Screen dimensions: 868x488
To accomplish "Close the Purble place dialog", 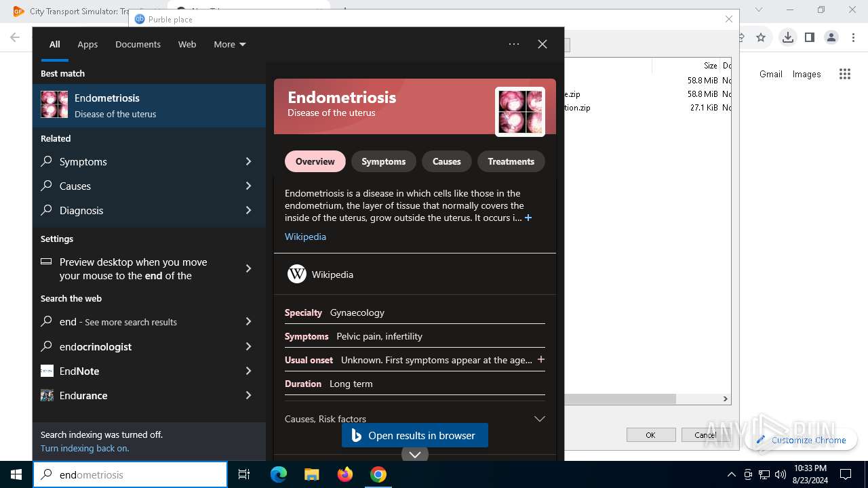I will tap(729, 19).
